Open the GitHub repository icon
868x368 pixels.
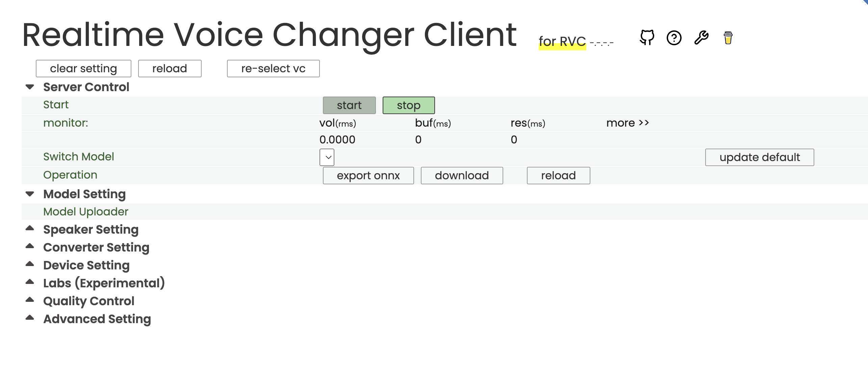pos(647,37)
